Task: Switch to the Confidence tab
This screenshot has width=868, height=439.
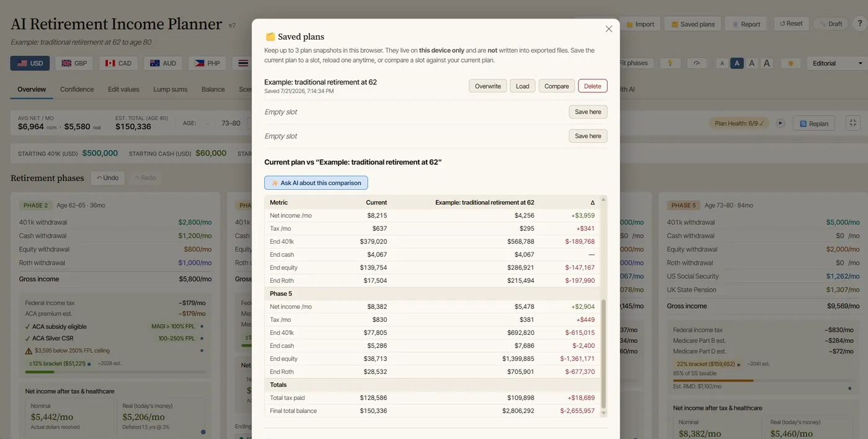Action: pos(77,89)
